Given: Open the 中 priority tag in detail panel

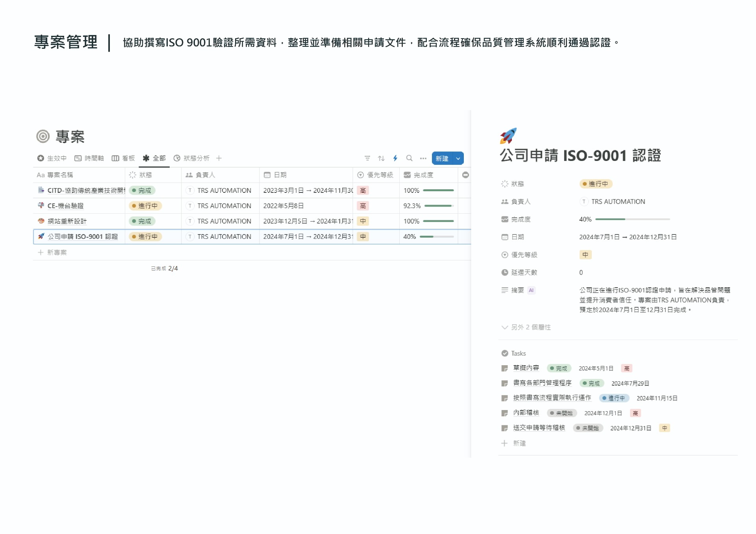Looking at the screenshot, I should [x=585, y=255].
